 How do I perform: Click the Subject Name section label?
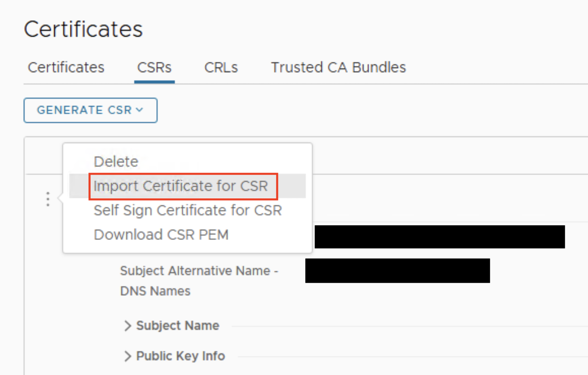tap(178, 326)
